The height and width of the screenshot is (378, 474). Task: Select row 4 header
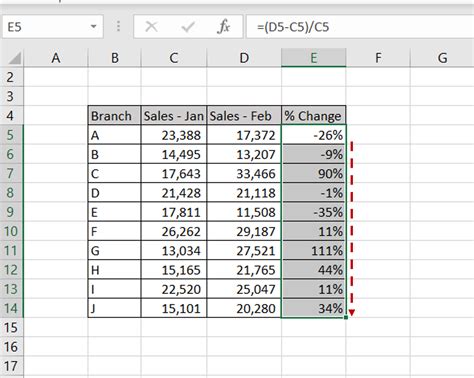pyautogui.click(x=11, y=116)
